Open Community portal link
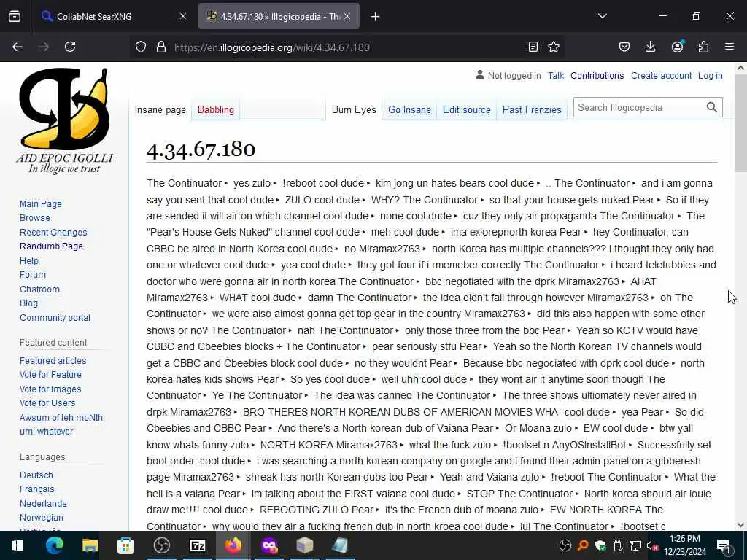The width and height of the screenshot is (747, 560). (x=55, y=318)
